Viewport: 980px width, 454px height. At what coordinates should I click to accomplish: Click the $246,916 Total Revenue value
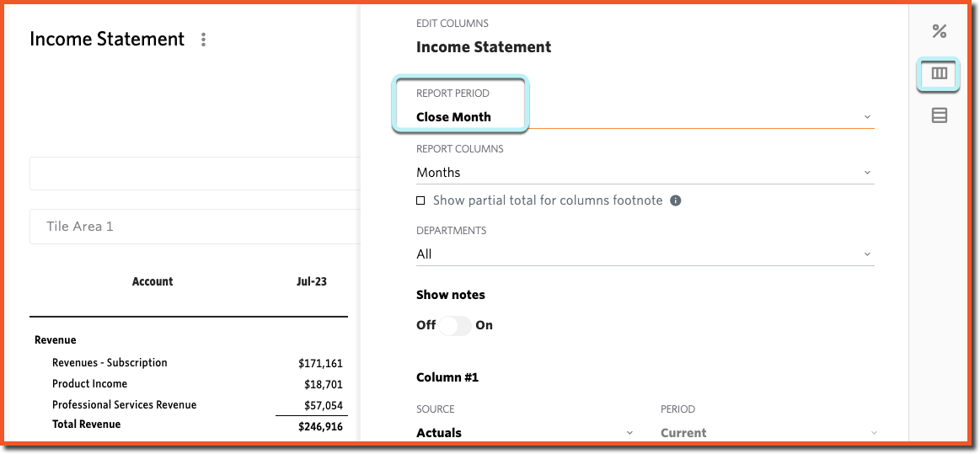[320, 427]
